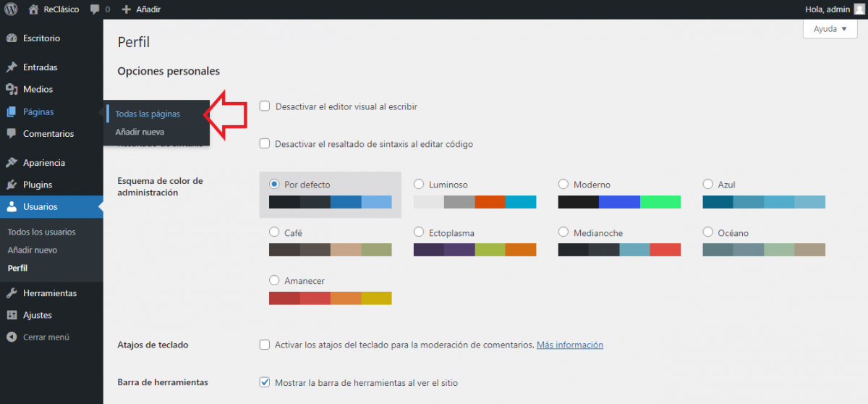Screen dimensions: 868x404
Task: Select the Medianoche color scheme radio
Action: click(563, 232)
